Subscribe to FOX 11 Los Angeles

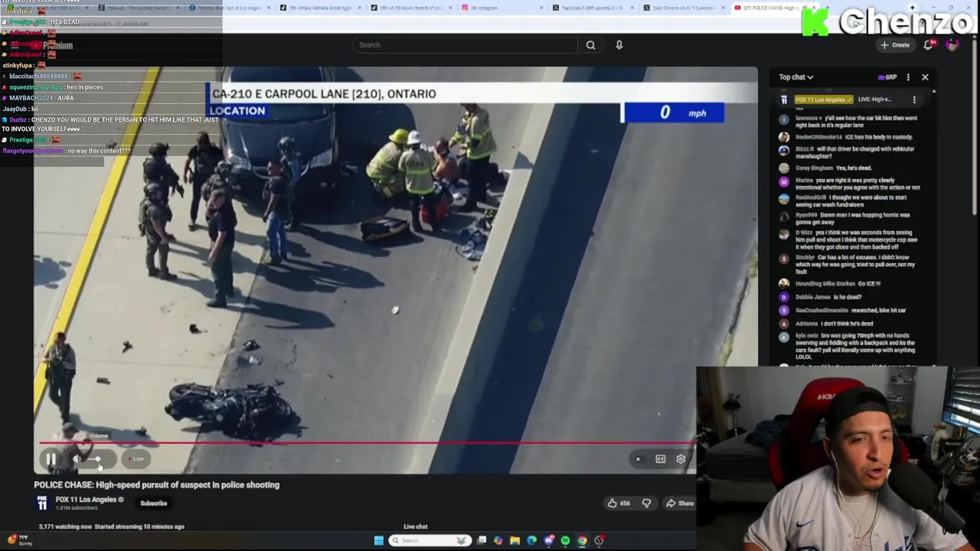pyautogui.click(x=153, y=503)
